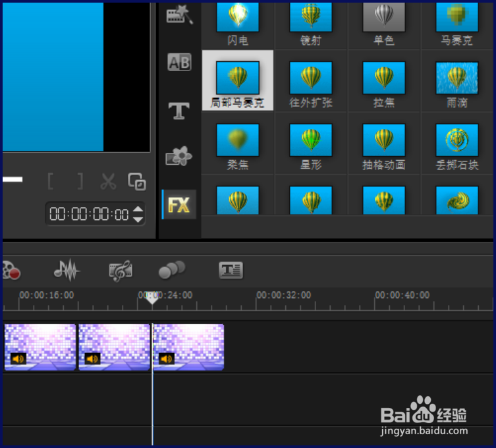This screenshot has width=496, height=448.
Task: Open the Track Motion spheres icon
Action: point(172,269)
